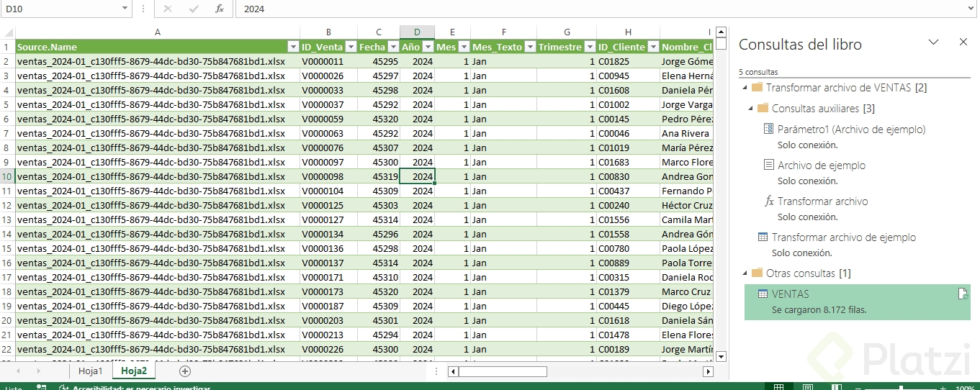Click the Parámetro1 query icon
The height and width of the screenshot is (390, 980).
tap(768, 130)
